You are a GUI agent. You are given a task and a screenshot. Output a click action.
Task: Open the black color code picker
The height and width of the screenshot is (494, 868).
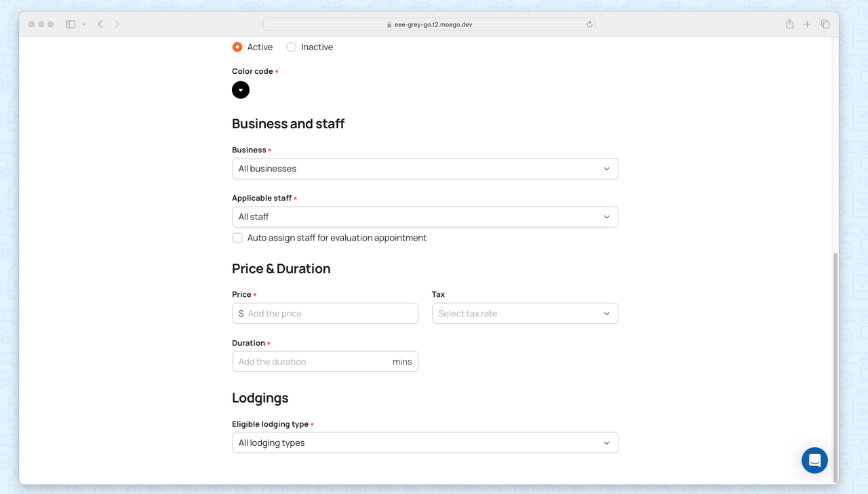pos(241,90)
